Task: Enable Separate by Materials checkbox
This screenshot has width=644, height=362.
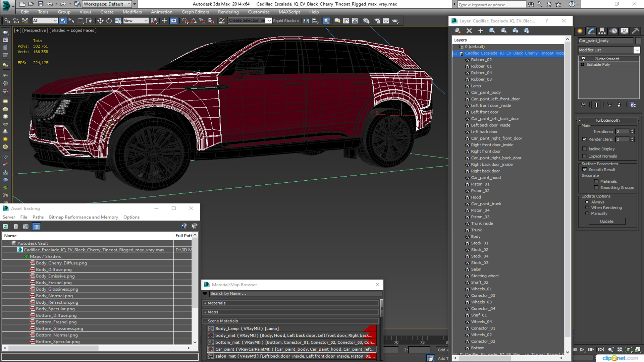Action: point(596,181)
